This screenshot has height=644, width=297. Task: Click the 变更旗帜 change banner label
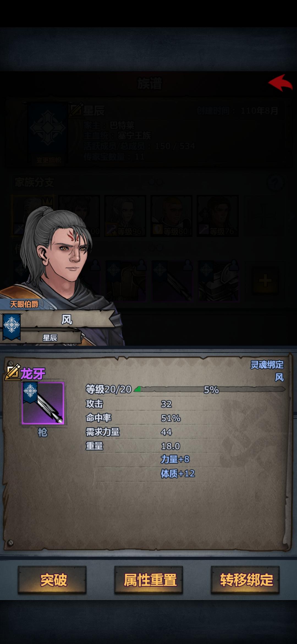49,160
